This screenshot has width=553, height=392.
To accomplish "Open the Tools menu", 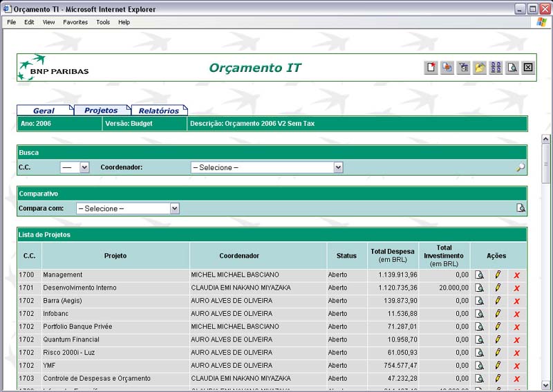I will click(x=103, y=22).
